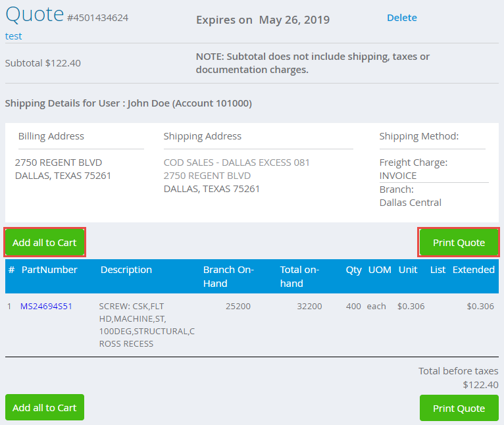Select the screw description text in the row
504x425 pixels.
tap(147, 325)
